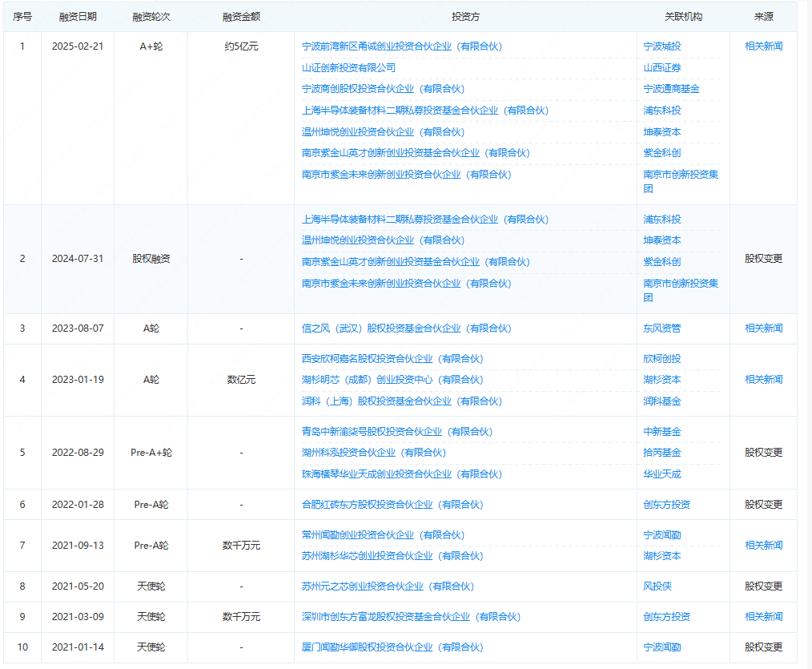Open 相关新闻 source for 2021-03-09 round
Image resolution: width=812 pixels, height=669 pixels.
click(763, 617)
